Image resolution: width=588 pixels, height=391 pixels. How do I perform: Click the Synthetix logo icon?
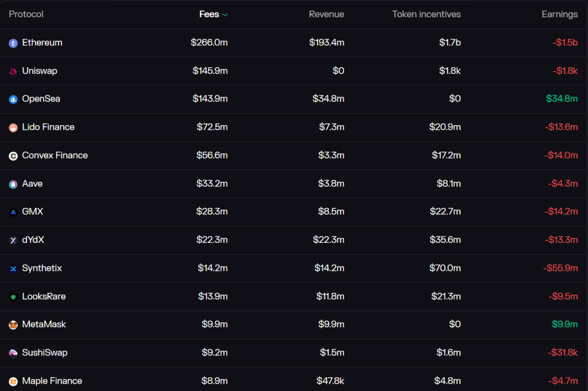tap(13, 269)
